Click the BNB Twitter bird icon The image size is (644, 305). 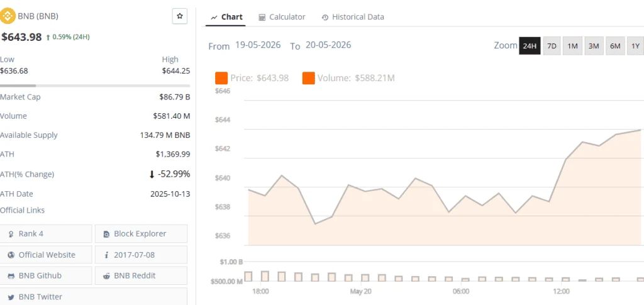(x=11, y=297)
